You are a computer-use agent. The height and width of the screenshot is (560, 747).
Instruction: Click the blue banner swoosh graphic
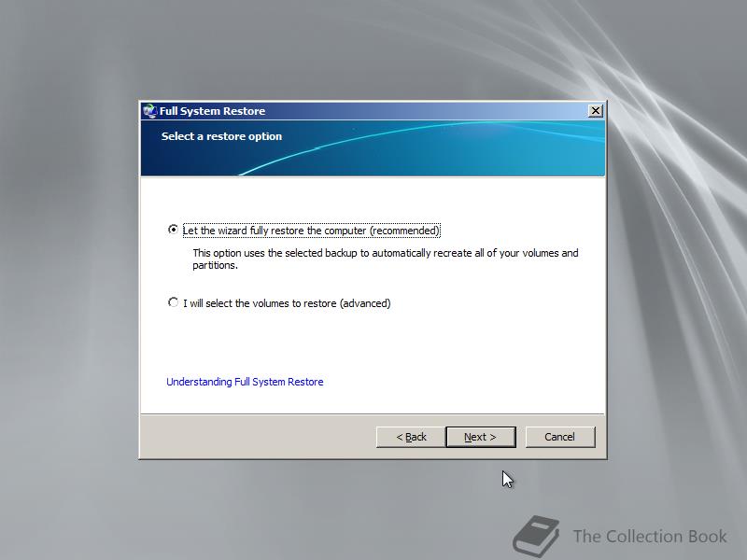(x=421, y=148)
